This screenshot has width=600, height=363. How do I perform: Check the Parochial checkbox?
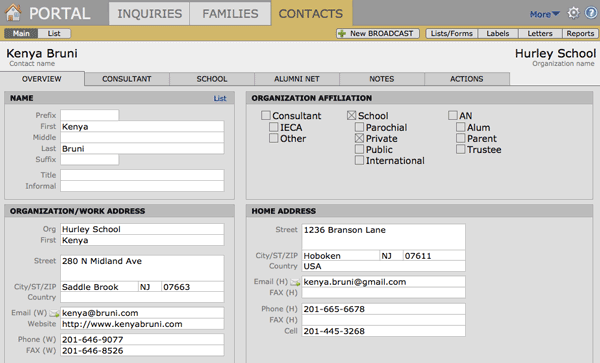click(359, 127)
